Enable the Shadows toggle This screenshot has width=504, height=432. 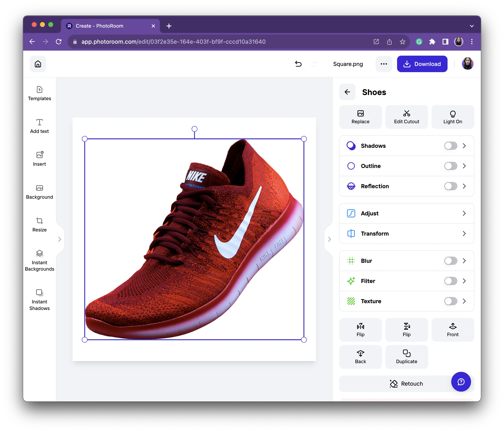point(450,146)
